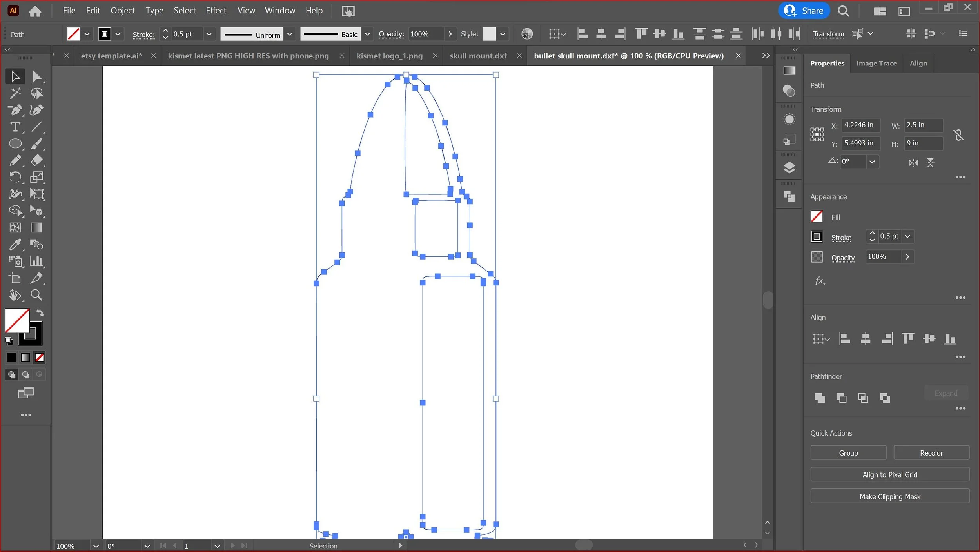Swap fill and stroke colors
The width and height of the screenshot is (980, 552).
tap(40, 313)
